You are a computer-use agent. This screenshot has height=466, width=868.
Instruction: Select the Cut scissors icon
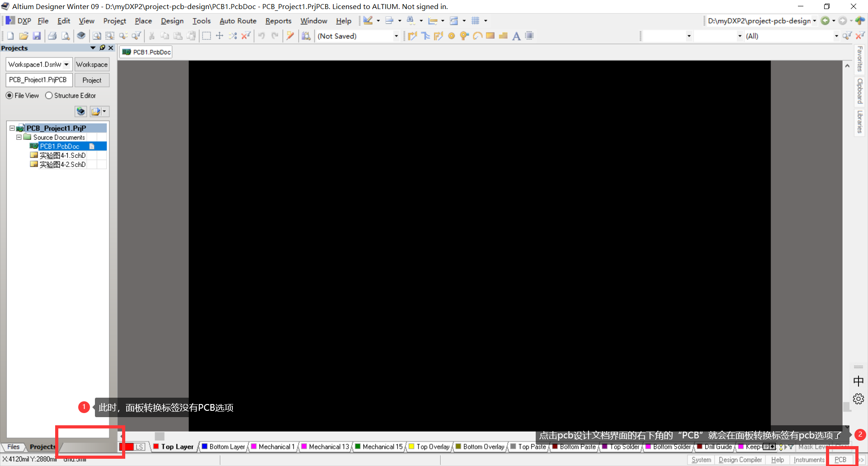[x=152, y=36]
